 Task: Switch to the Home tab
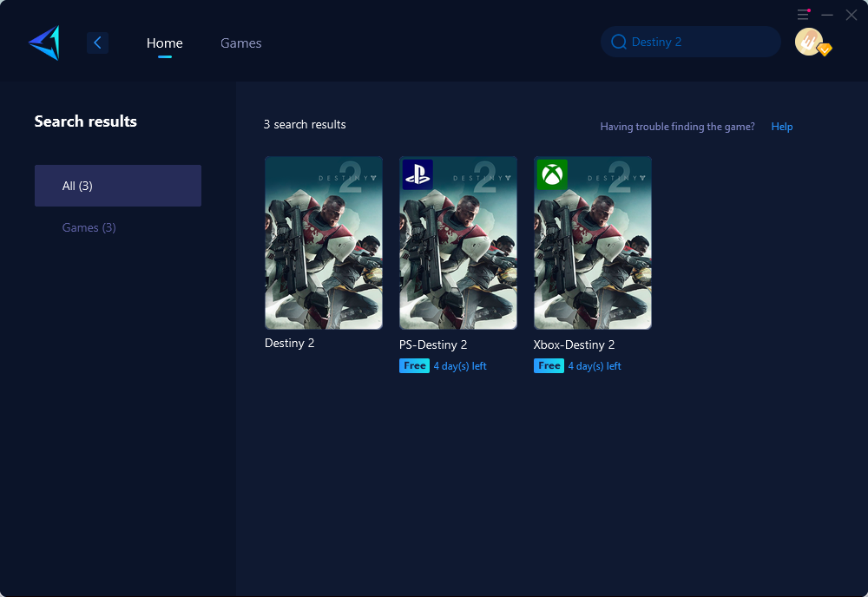164,43
